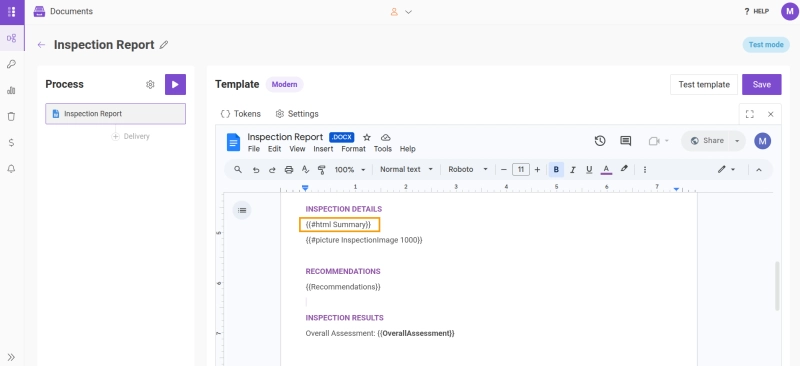Open the View menu
Viewport: 800px width, 366px height.
click(297, 149)
